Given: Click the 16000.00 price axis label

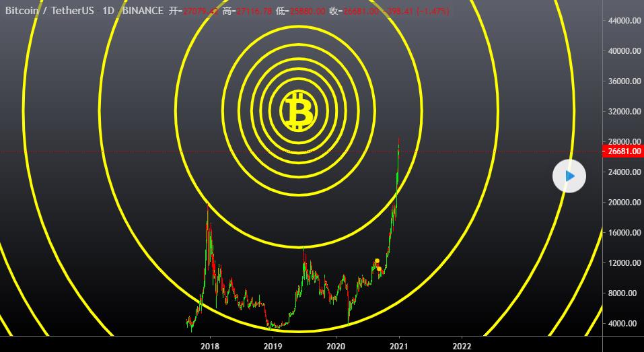Looking at the screenshot, I should point(624,232).
